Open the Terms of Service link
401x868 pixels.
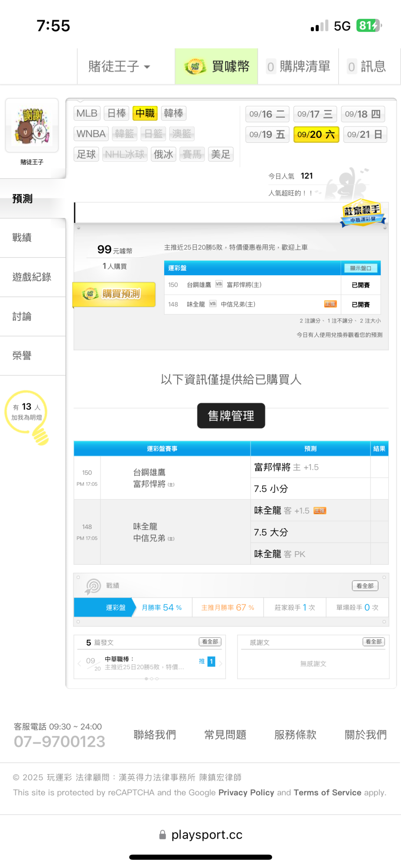(327, 792)
